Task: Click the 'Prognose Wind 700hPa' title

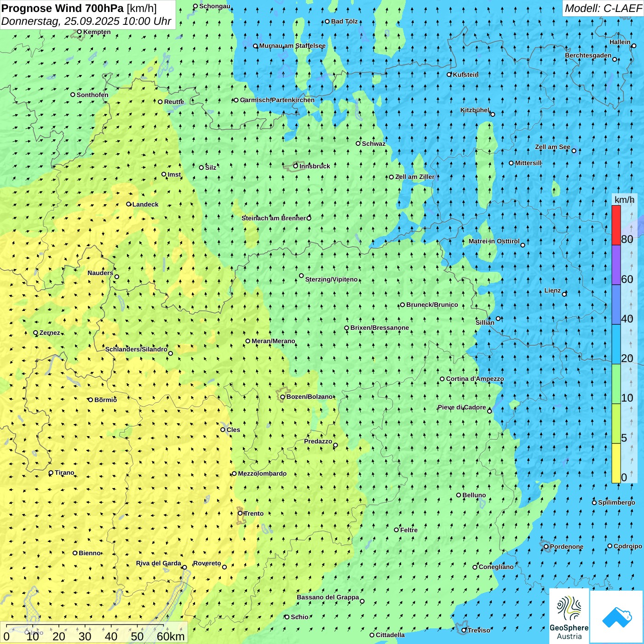Action: click(x=63, y=8)
